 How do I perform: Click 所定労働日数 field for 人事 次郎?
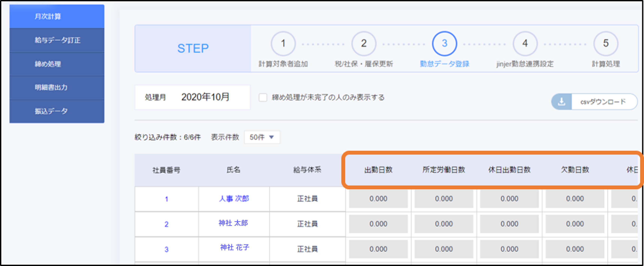point(444,199)
